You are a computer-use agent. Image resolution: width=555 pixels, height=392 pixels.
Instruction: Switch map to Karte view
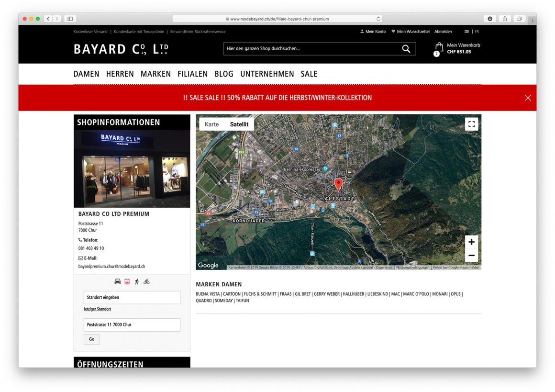pyautogui.click(x=211, y=124)
